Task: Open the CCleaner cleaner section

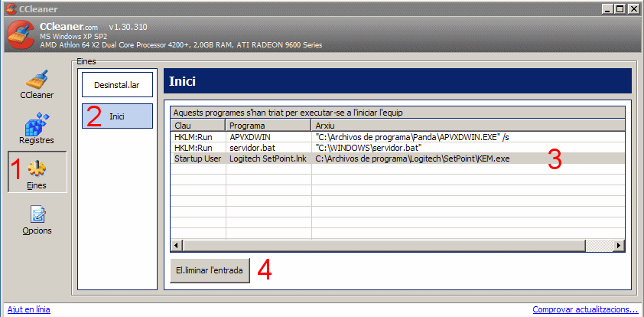Action: pyautogui.click(x=37, y=84)
